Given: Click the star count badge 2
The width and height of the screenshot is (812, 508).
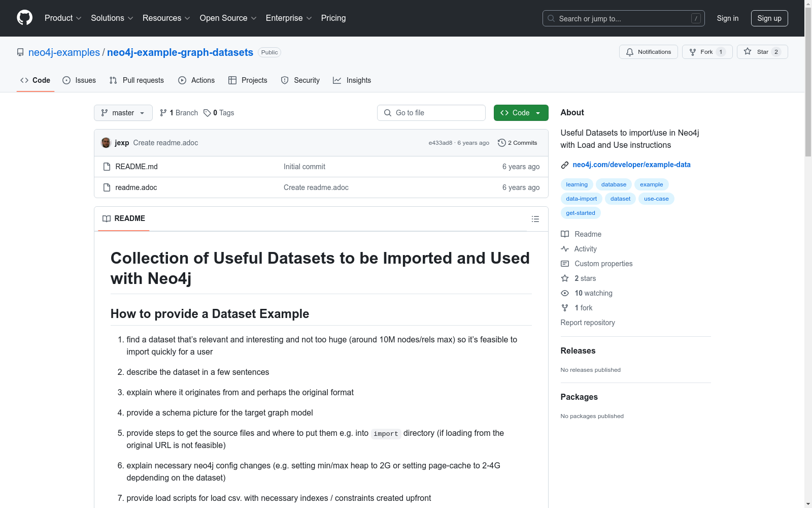Looking at the screenshot, I should pyautogui.click(x=776, y=52).
